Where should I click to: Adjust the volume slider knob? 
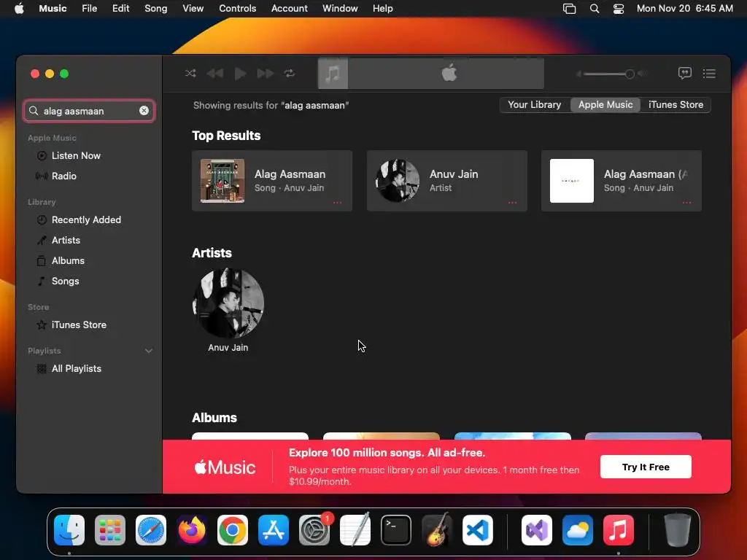click(x=630, y=74)
